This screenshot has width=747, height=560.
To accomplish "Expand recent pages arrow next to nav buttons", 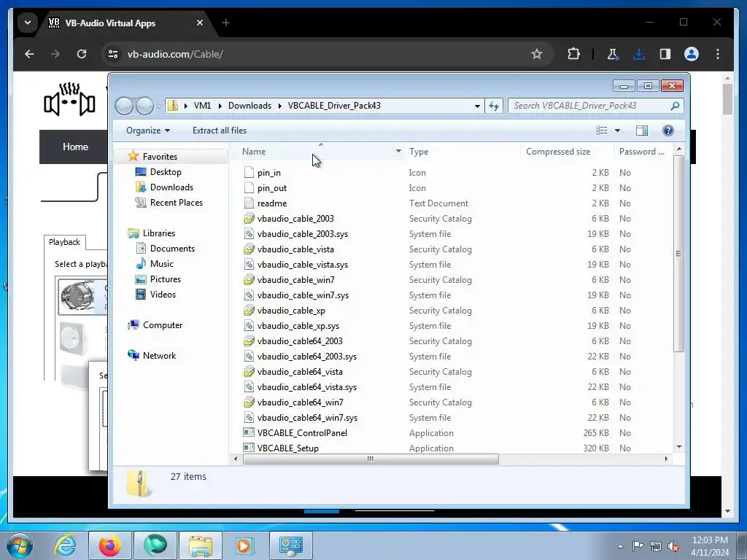I will (x=159, y=106).
